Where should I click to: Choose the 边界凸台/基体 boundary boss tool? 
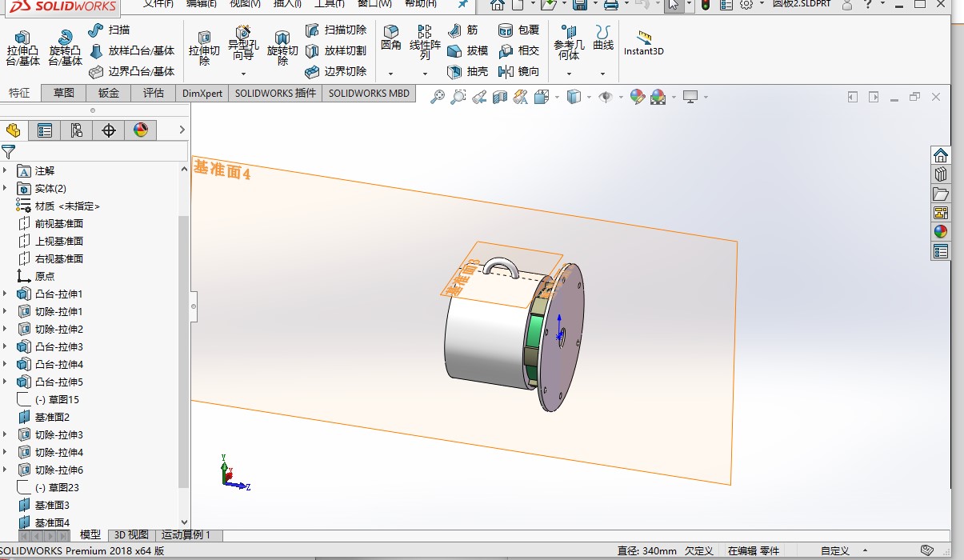click(131, 71)
